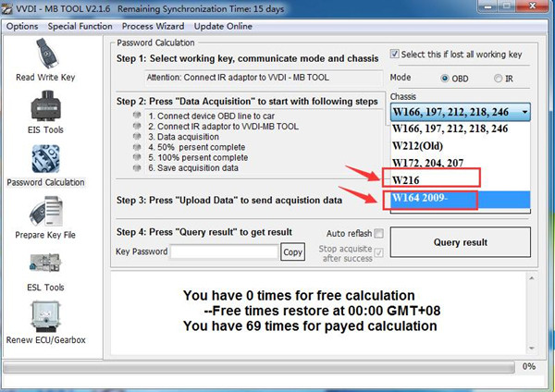Select the Password Calculation icon
The height and width of the screenshot is (392, 555).
(x=45, y=159)
